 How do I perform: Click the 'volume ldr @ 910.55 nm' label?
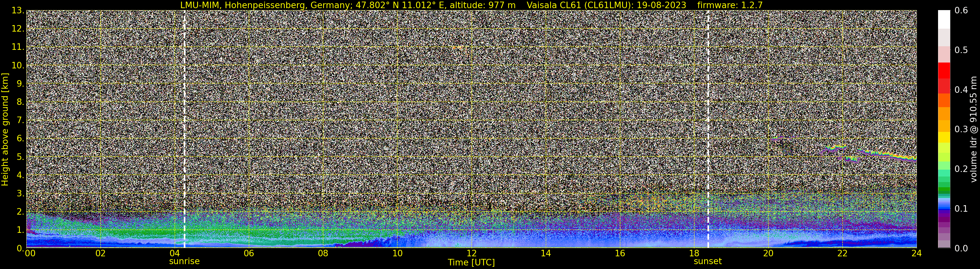[x=973, y=129]
